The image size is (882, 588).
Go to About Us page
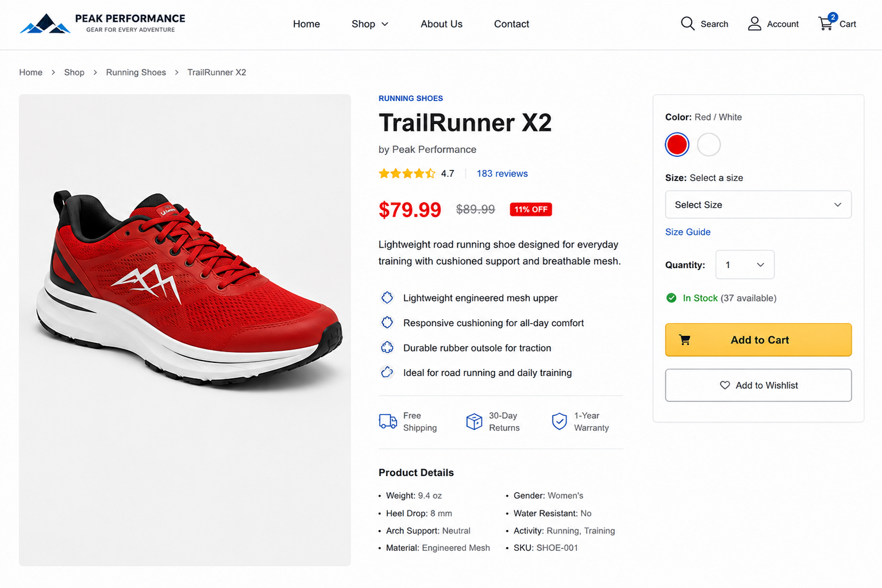(441, 24)
